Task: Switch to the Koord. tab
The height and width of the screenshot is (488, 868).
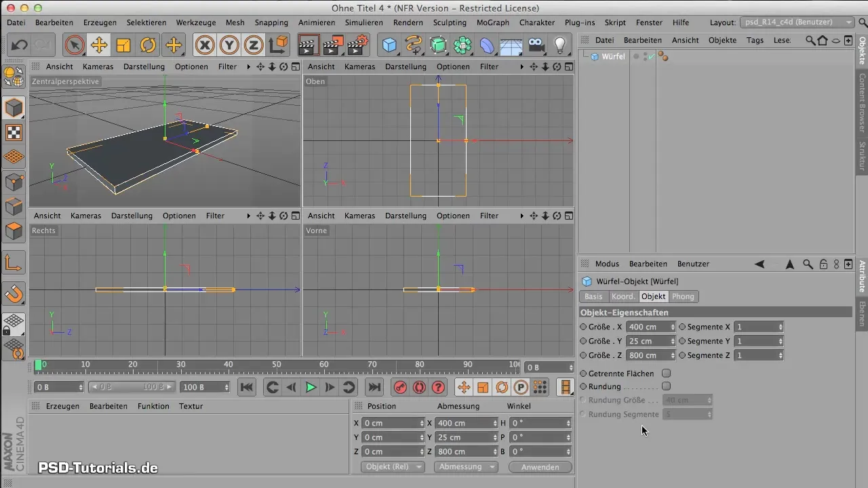Action: pos(623,296)
